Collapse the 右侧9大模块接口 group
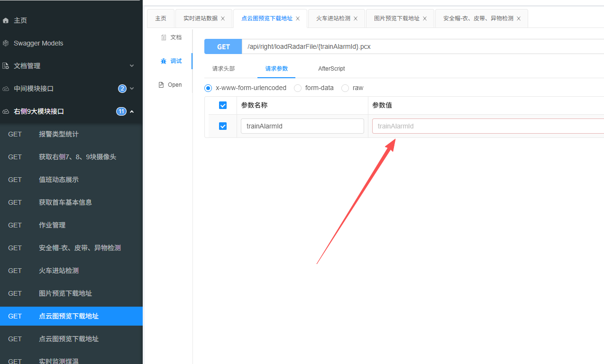 132,111
